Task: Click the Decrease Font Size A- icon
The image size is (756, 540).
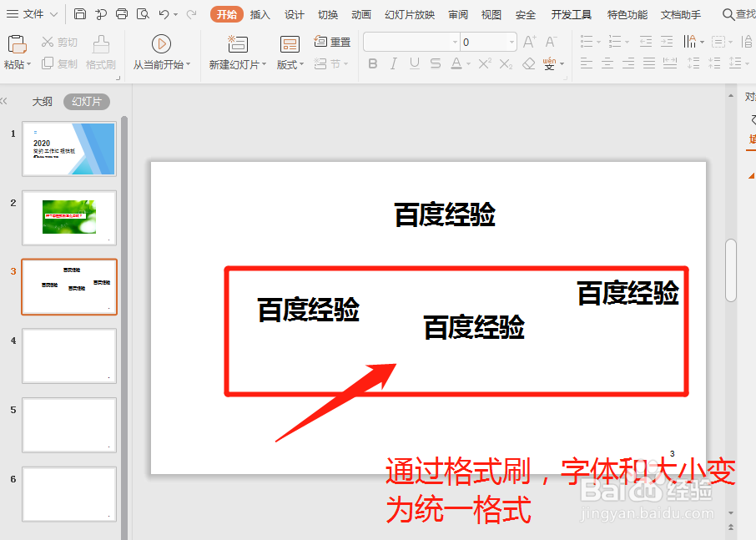Action: pyautogui.click(x=551, y=42)
